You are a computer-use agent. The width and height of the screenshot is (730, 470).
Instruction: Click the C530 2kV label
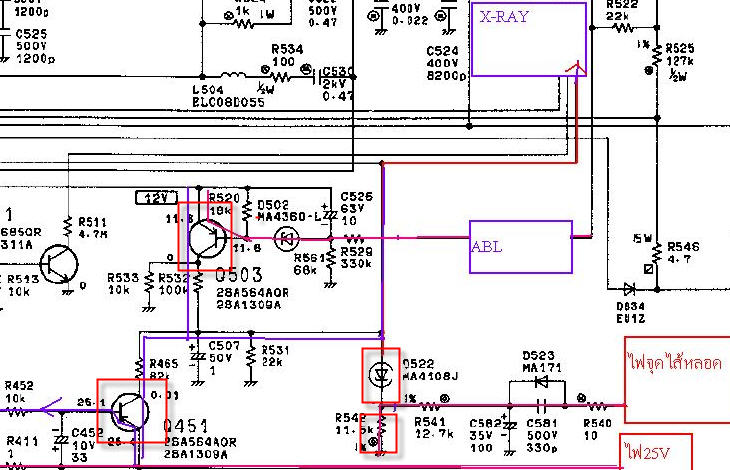[339, 84]
